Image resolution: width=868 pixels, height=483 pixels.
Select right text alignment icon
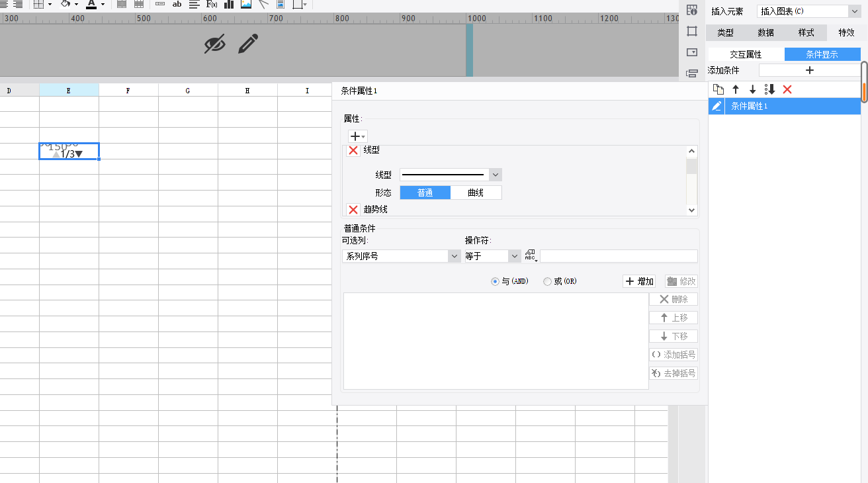(x=18, y=4)
